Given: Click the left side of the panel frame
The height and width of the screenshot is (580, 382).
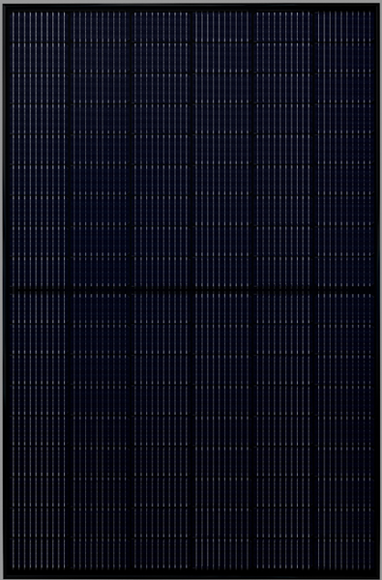Looking at the screenshot, I should pyautogui.click(x=7, y=290).
